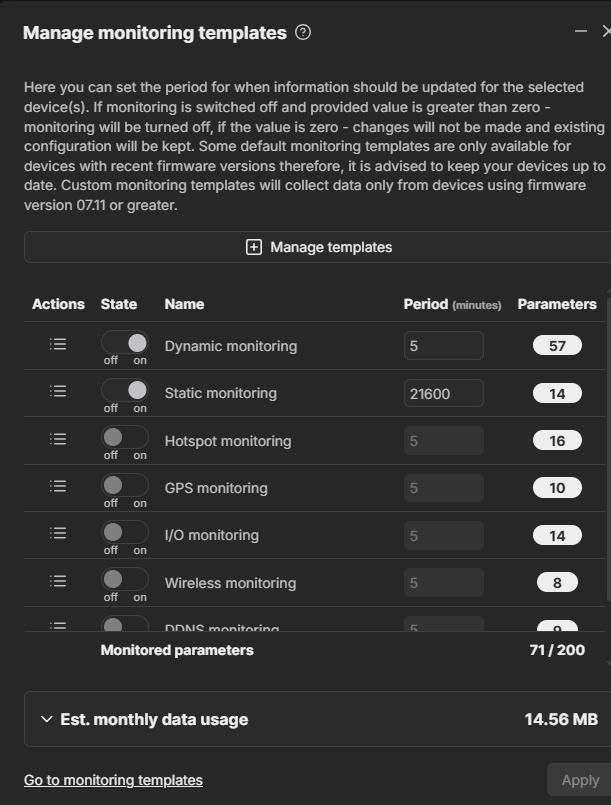Open actions menu for Wireless monitoring
The image size is (611, 805).
58,581
